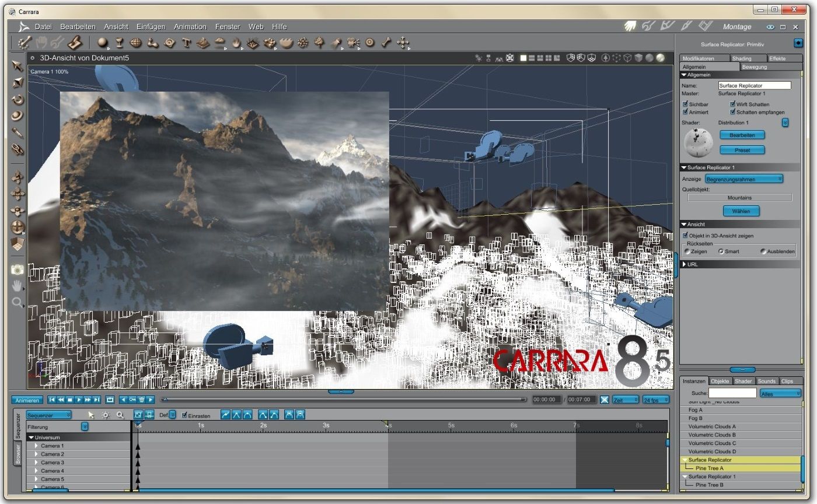Viewport: 817px width, 504px height.
Task: Click the sequencer gear/sun options icon
Action: pyautogui.click(x=106, y=415)
